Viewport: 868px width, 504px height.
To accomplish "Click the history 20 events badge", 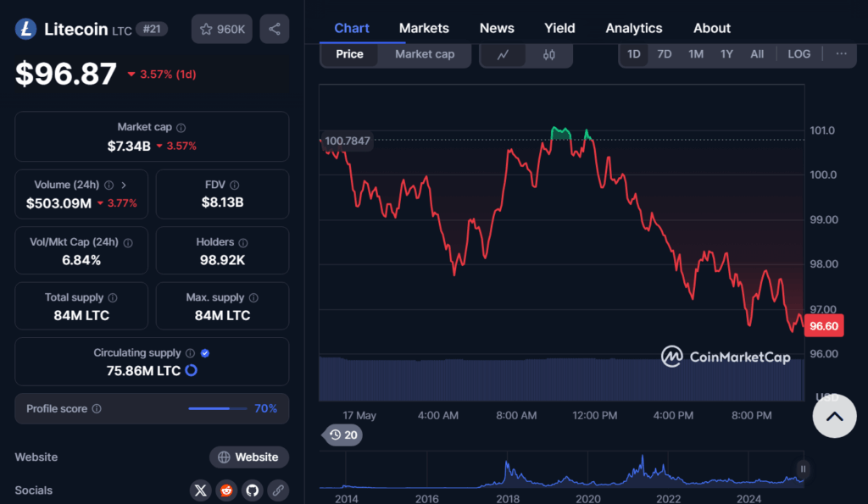I will [x=343, y=435].
